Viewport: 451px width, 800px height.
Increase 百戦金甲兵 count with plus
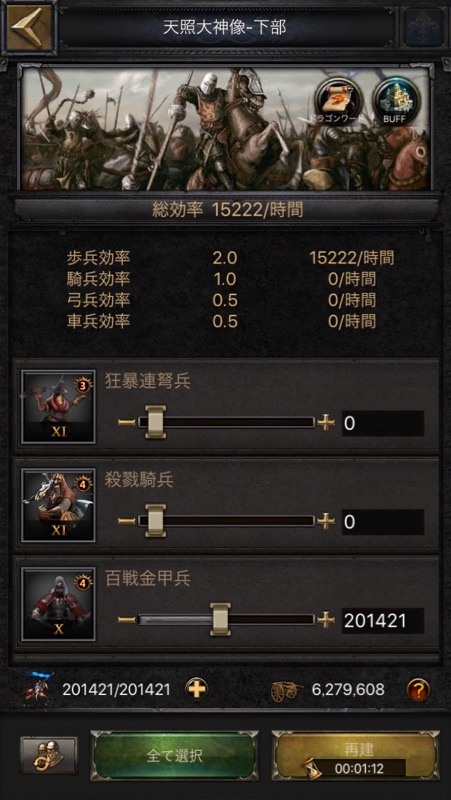pyautogui.click(x=325, y=619)
